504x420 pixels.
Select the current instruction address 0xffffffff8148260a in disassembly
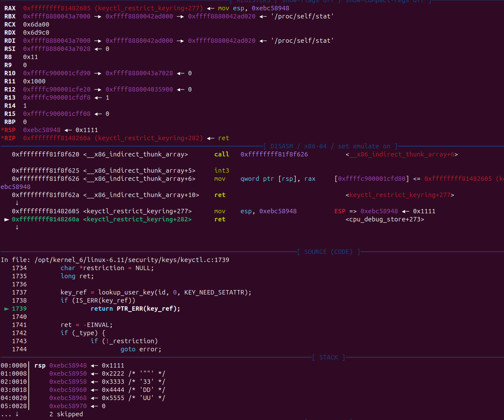(x=45, y=219)
